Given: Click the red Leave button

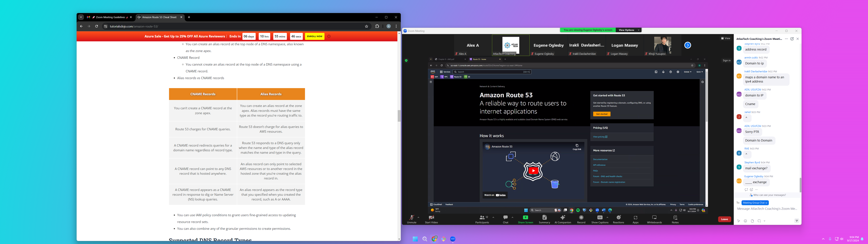Looking at the screenshot, I should [724, 219].
